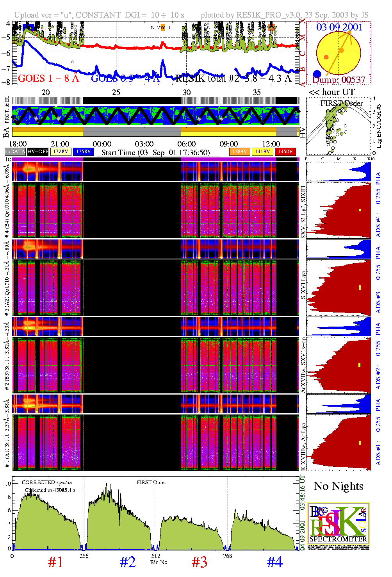Click the 1328V voltage legend box

(61, 152)
